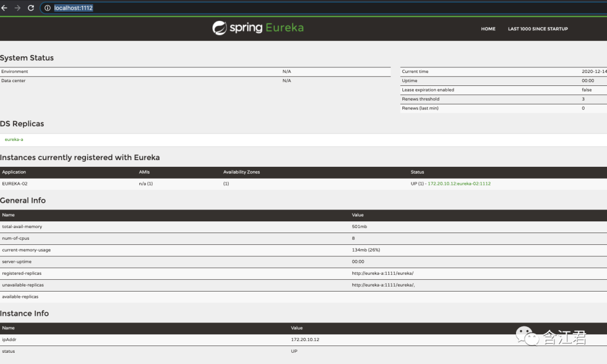Viewport: 607px width, 364px height.
Task: Select the Lease expiration enabled label
Action: pyautogui.click(x=428, y=90)
